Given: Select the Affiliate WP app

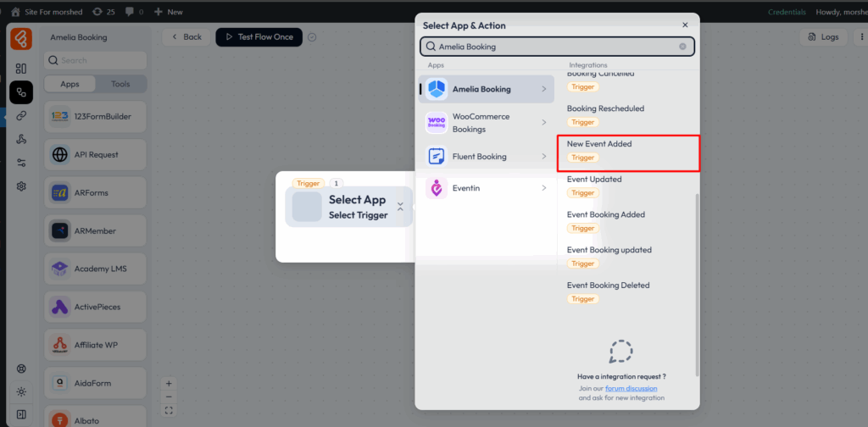Looking at the screenshot, I should (95, 345).
